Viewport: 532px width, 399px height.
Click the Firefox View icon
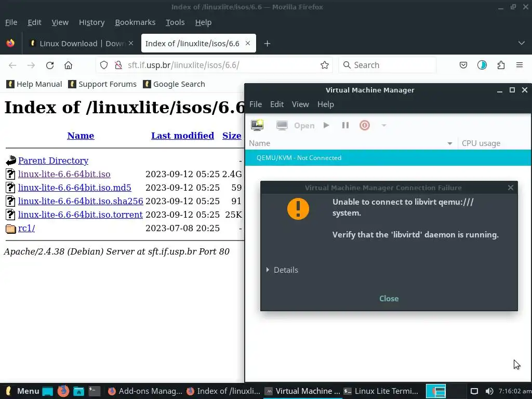pyautogui.click(x=10, y=43)
